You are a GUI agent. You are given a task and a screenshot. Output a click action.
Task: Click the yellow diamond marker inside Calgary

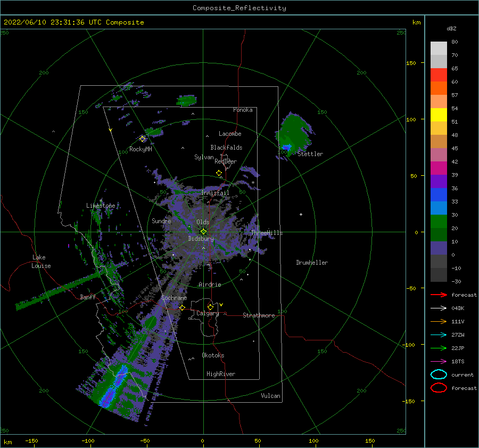(210, 307)
